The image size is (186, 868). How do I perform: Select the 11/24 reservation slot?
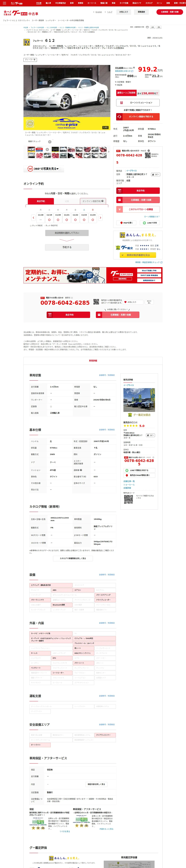coord(93,218)
